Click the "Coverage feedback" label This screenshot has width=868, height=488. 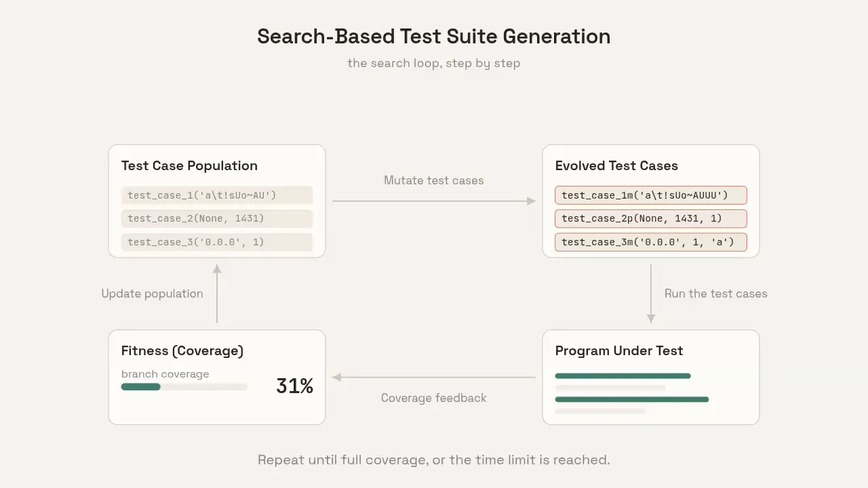point(434,398)
